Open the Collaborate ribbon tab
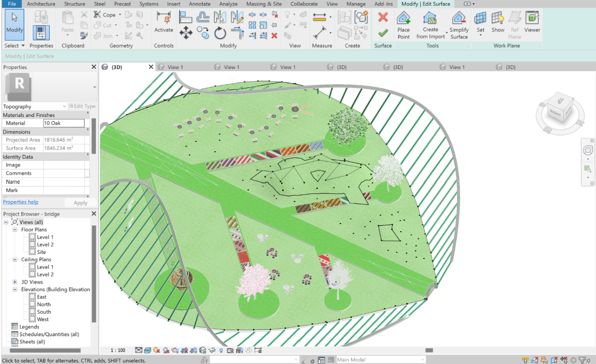This screenshot has height=364, width=596. (304, 4)
